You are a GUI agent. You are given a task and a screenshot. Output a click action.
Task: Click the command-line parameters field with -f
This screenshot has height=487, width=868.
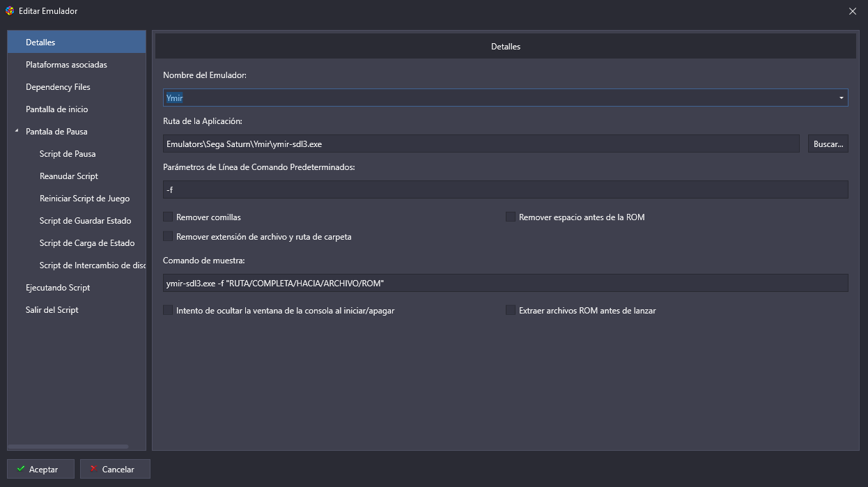[x=506, y=190]
